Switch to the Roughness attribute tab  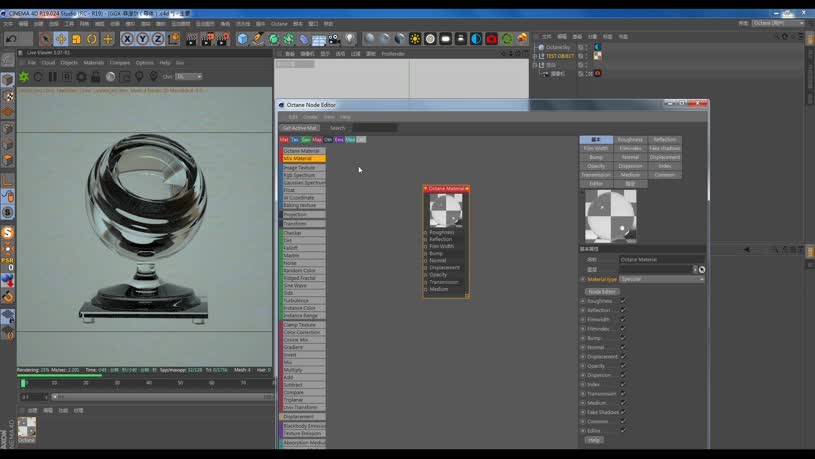(x=630, y=140)
